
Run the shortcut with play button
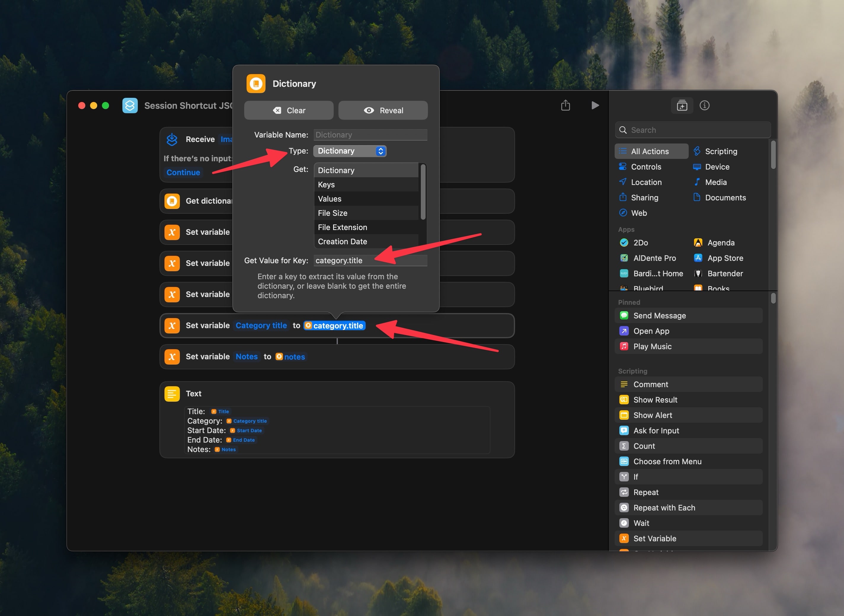pyautogui.click(x=595, y=106)
